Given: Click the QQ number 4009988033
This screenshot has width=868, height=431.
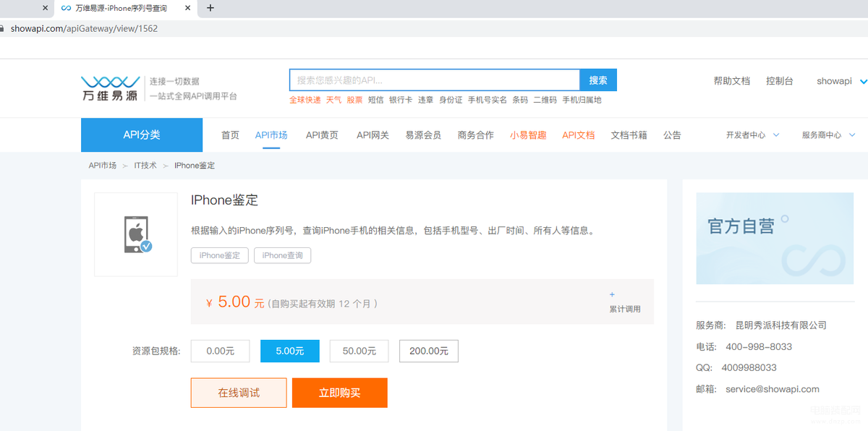Looking at the screenshot, I should [x=749, y=367].
